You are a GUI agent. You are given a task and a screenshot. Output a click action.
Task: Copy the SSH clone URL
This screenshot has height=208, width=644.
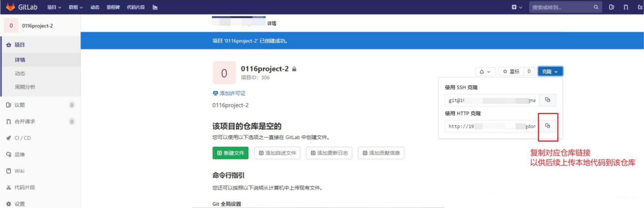click(548, 100)
